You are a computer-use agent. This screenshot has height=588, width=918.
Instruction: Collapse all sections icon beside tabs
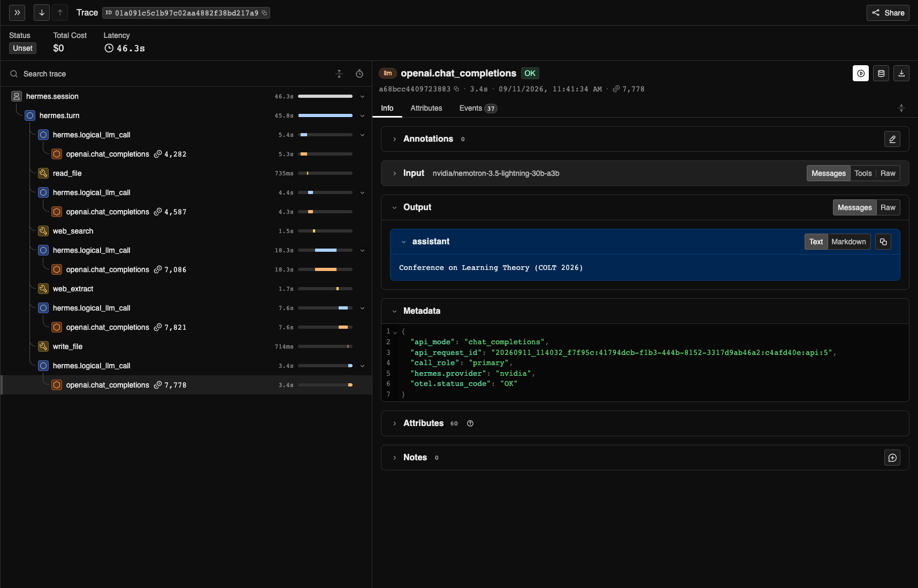point(901,108)
